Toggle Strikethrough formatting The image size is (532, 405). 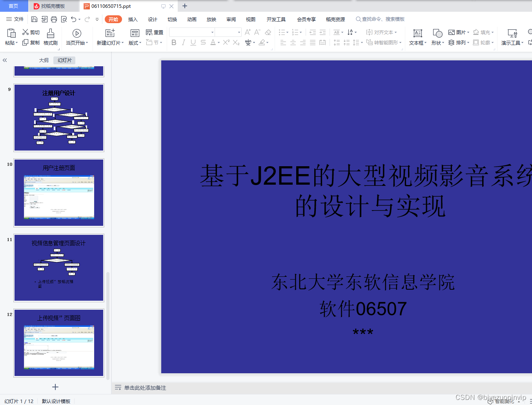click(203, 42)
